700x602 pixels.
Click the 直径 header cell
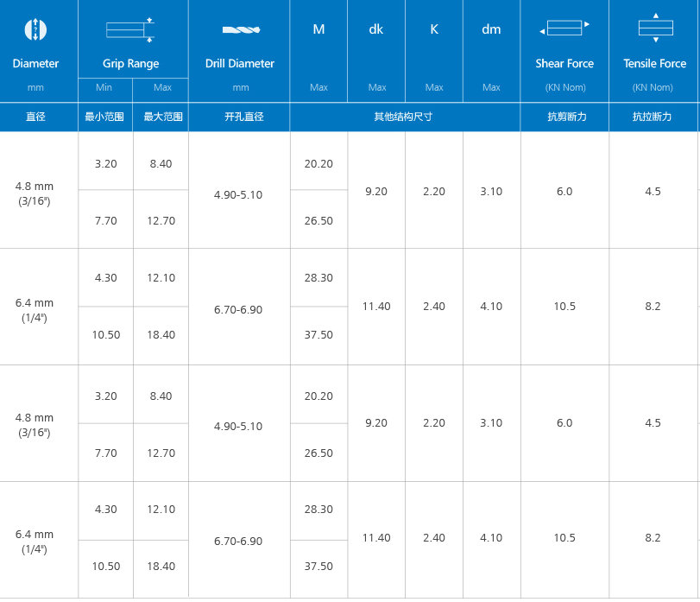click(35, 117)
